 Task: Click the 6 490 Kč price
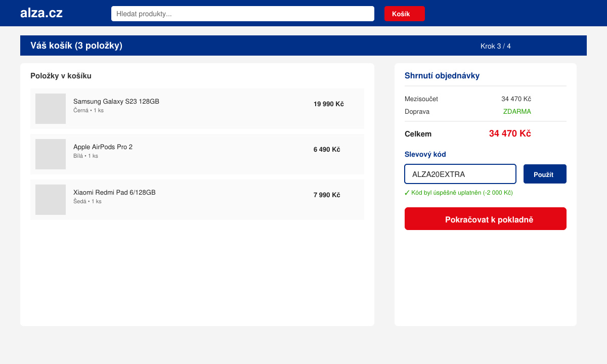[x=327, y=149]
